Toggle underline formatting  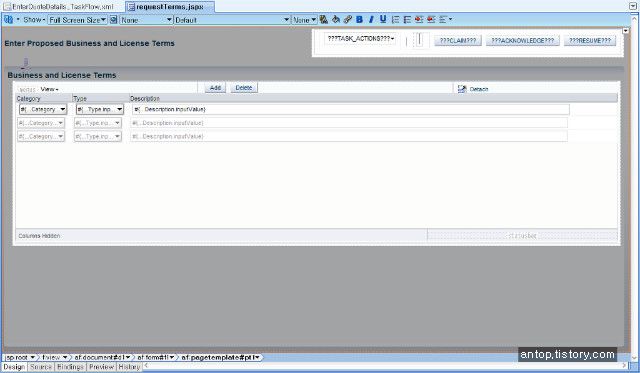[x=383, y=19]
